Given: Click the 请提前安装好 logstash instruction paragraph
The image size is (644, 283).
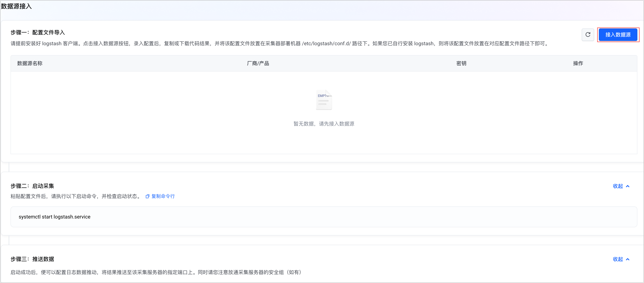Looking at the screenshot, I should [280, 43].
